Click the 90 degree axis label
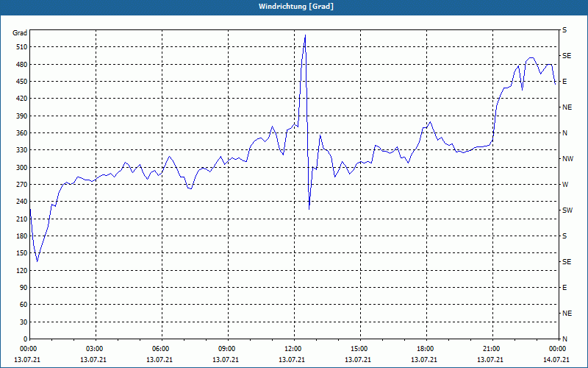Viewport: 588px width, 368px height. pos(24,288)
